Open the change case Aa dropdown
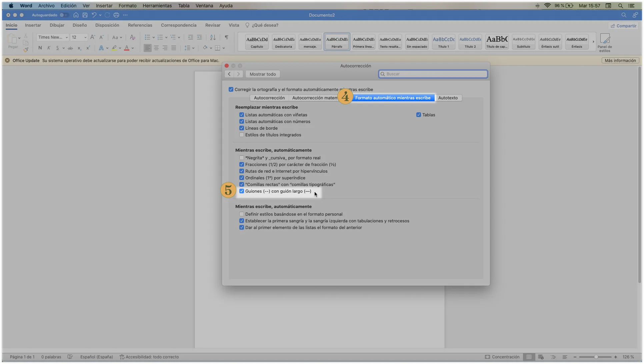The width and height of the screenshot is (644, 364). [117, 37]
